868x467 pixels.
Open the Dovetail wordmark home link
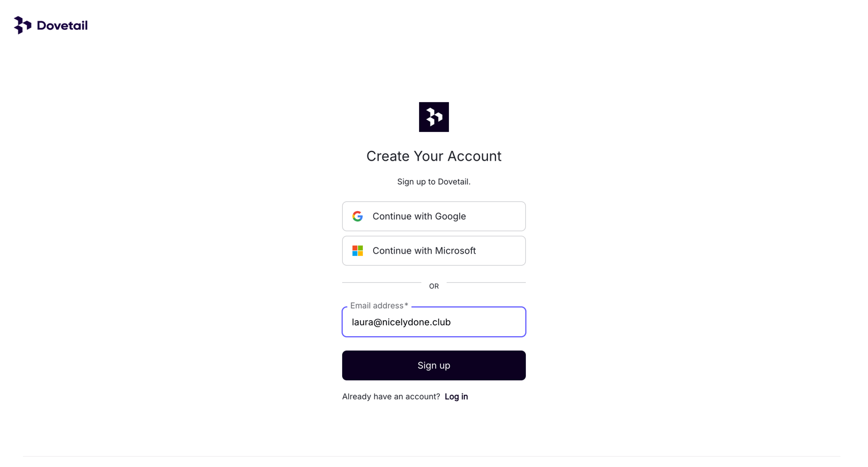(62, 25)
